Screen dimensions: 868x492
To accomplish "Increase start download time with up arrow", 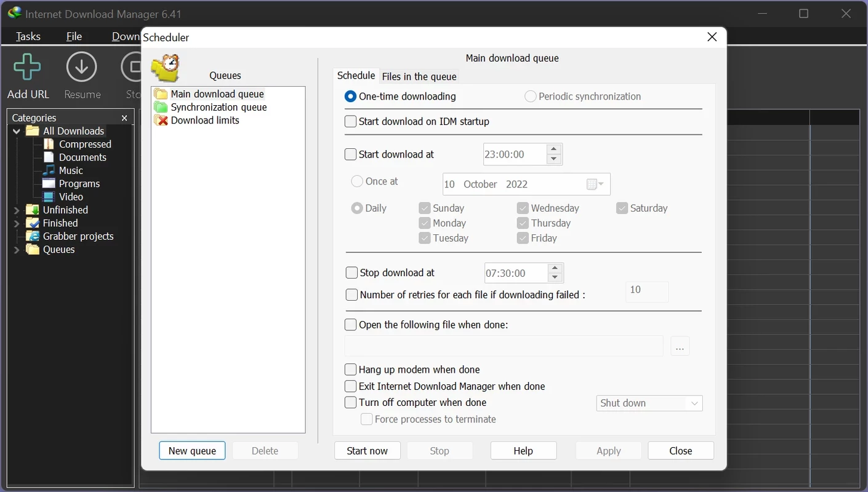I will [x=554, y=149].
